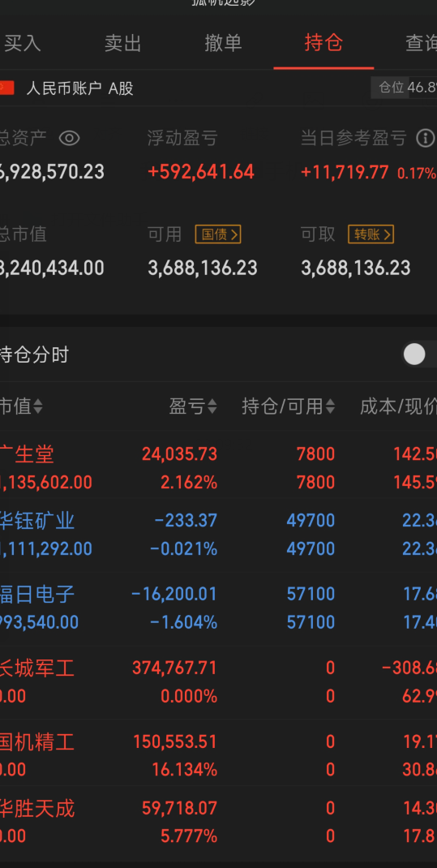
Task: Click 国机精工 percentage 16.134%
Action: click(x=184, y=770)
